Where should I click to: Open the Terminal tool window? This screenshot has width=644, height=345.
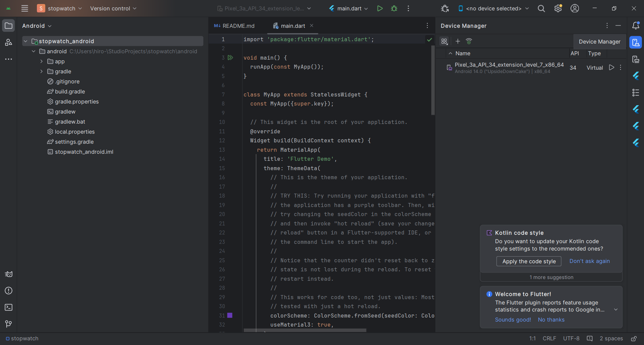(9, 307)
